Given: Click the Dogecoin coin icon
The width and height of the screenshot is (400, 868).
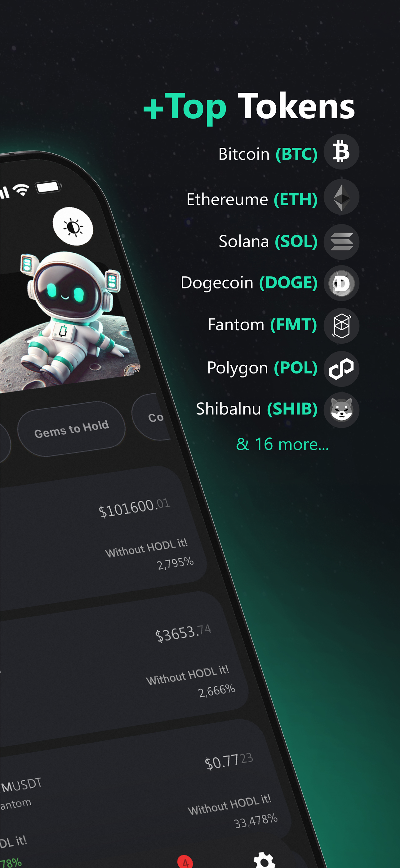Looking at the screenshot, I should point(341,283).
